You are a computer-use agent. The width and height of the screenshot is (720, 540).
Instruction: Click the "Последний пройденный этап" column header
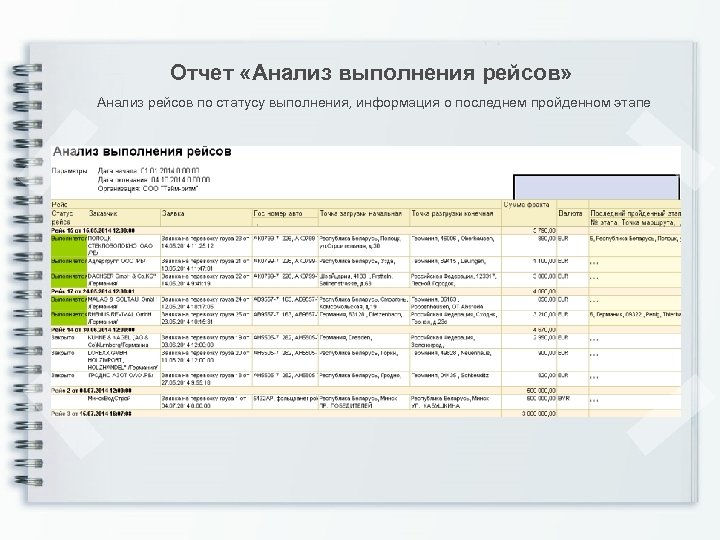[x=635, y=214]
